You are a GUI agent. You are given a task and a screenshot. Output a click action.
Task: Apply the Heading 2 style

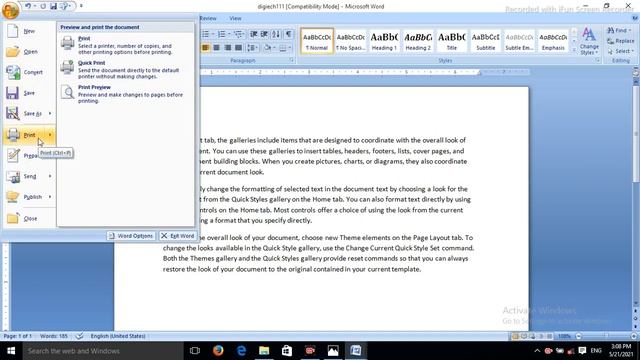(418, 41)
